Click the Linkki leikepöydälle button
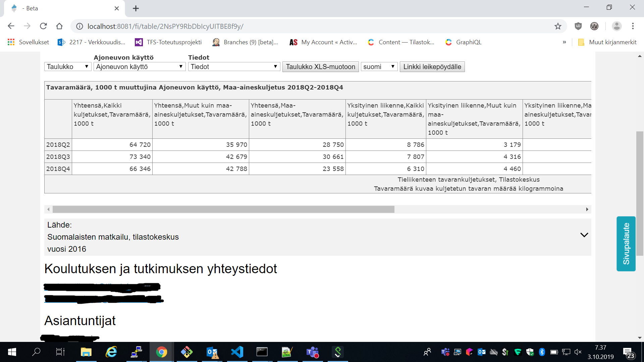Screen dimensions: 644x362 [432, 67]
